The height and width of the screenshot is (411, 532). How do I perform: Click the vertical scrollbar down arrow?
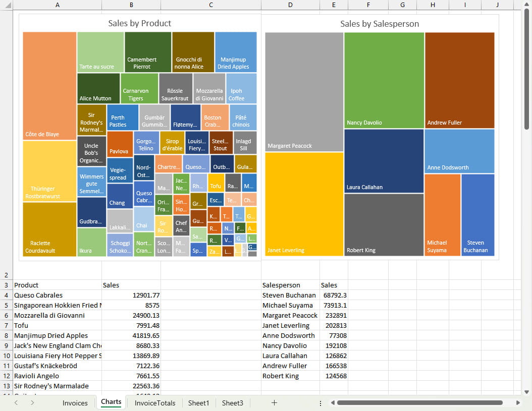[527, 392]
